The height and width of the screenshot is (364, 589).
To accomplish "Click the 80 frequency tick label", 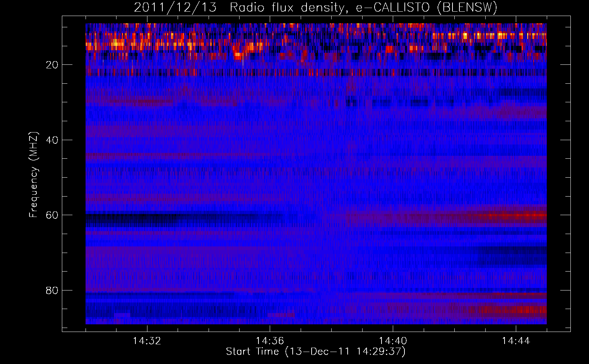I will click(x=52, y=290).
